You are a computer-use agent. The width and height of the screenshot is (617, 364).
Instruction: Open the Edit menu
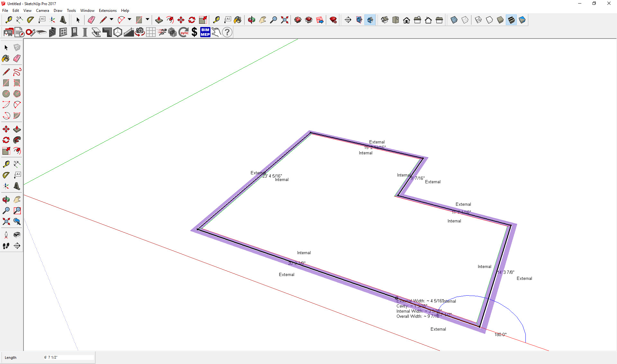pyautogui.click(x=16, y=11)
